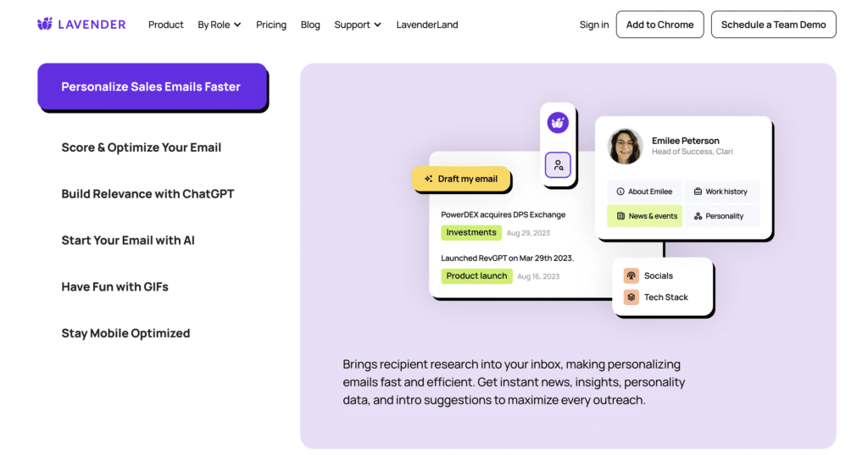
Task: Click the Brings recipient research description paragraph
Action: click(514, 382)
